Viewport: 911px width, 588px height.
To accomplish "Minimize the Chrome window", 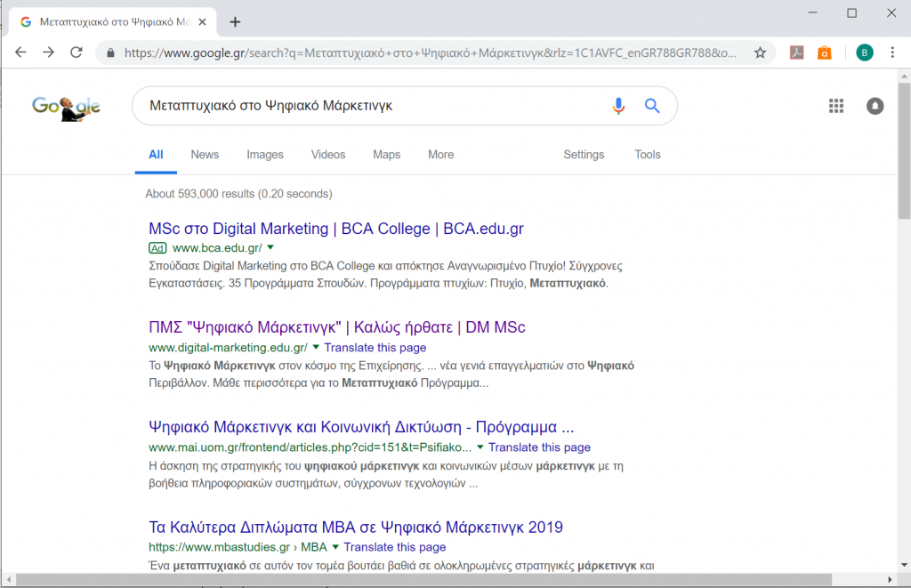I will point(812,12).
